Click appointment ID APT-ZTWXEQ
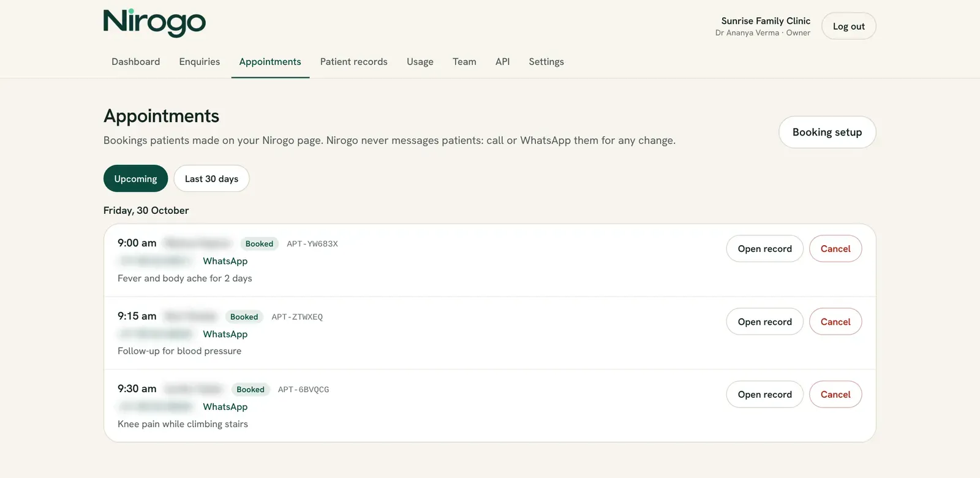The image size is (980, 478). (x=297, y=317)
